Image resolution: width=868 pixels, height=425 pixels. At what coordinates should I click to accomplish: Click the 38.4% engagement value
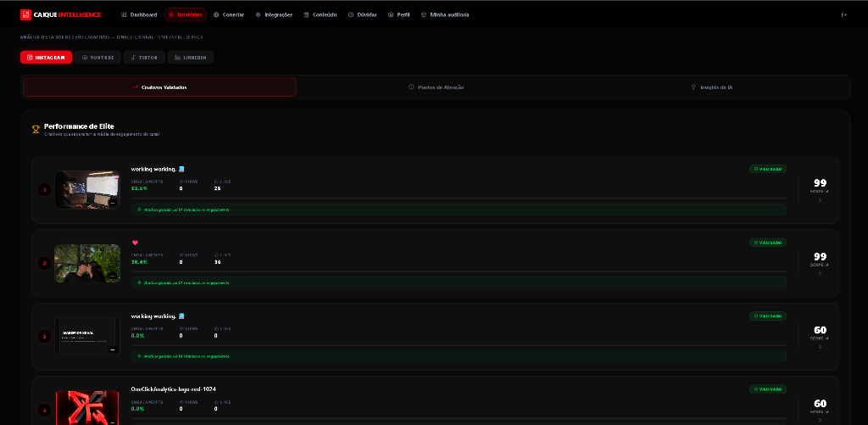pos(139,262)
